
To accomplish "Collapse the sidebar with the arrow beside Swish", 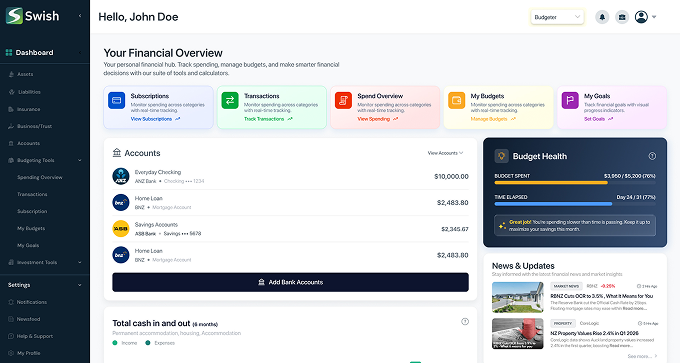I will pos(80,16).
